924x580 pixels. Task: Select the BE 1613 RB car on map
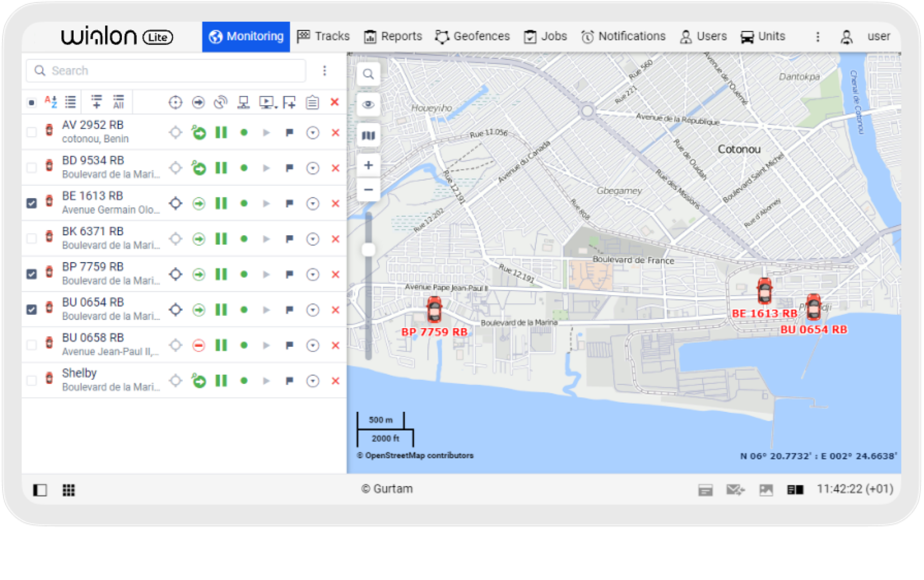coord(764,291)
